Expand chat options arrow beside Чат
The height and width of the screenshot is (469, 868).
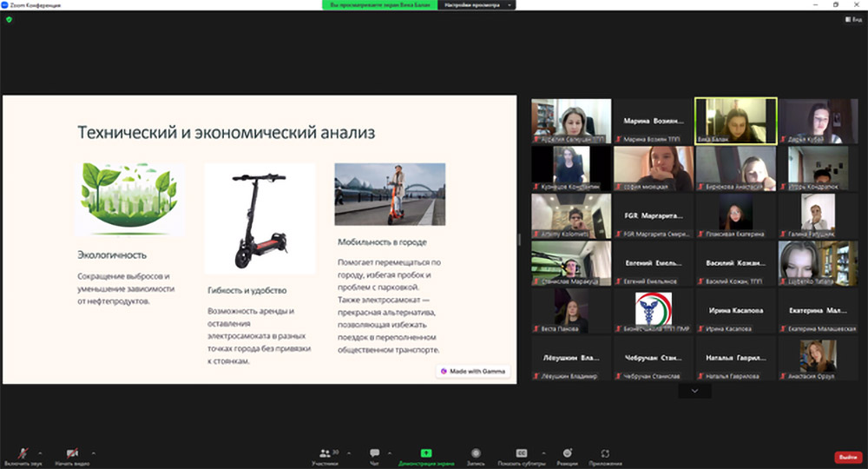pos(391,452)
